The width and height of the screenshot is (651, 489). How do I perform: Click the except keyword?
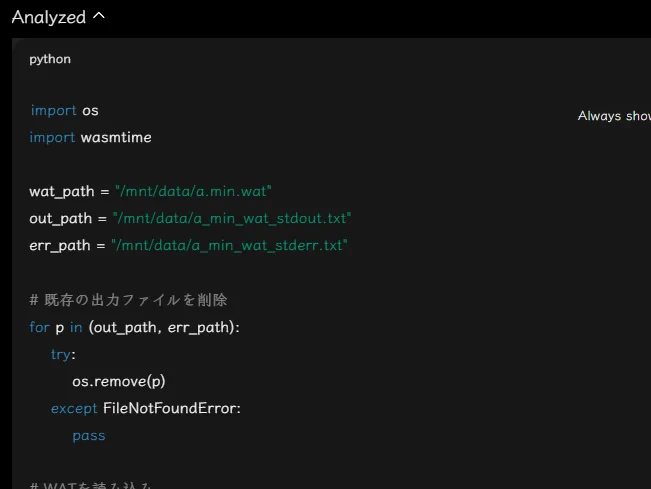(x=74, y=408)
